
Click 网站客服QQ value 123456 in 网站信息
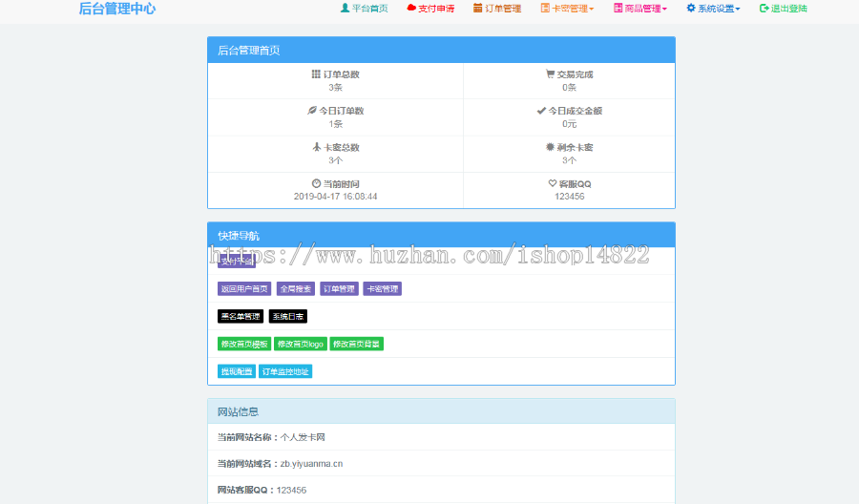tap(291, 490)
